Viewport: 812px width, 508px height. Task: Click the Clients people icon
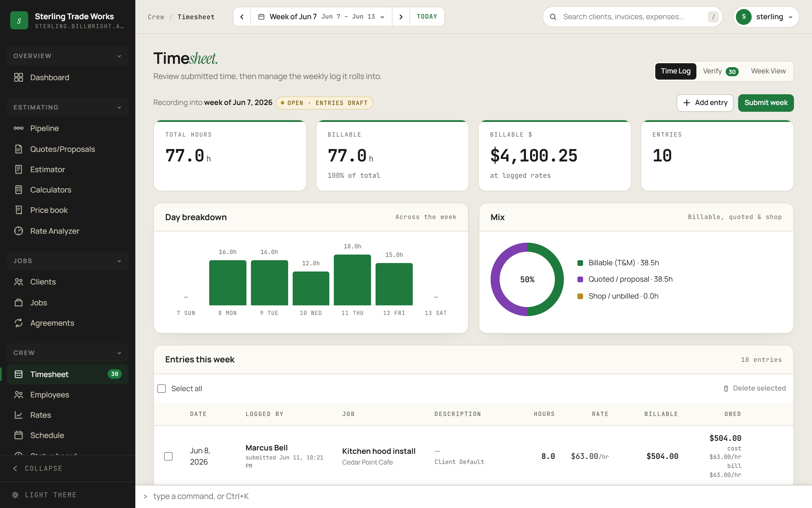point(18,282)
